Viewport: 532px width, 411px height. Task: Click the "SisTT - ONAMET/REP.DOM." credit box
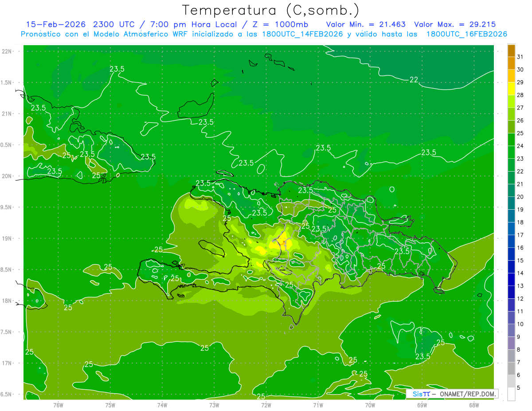pos(452,394)
